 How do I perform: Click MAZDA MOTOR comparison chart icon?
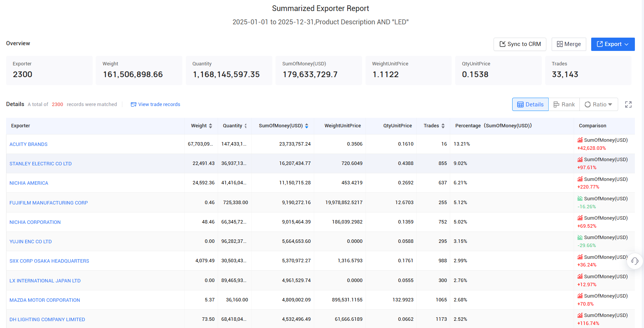580,296
